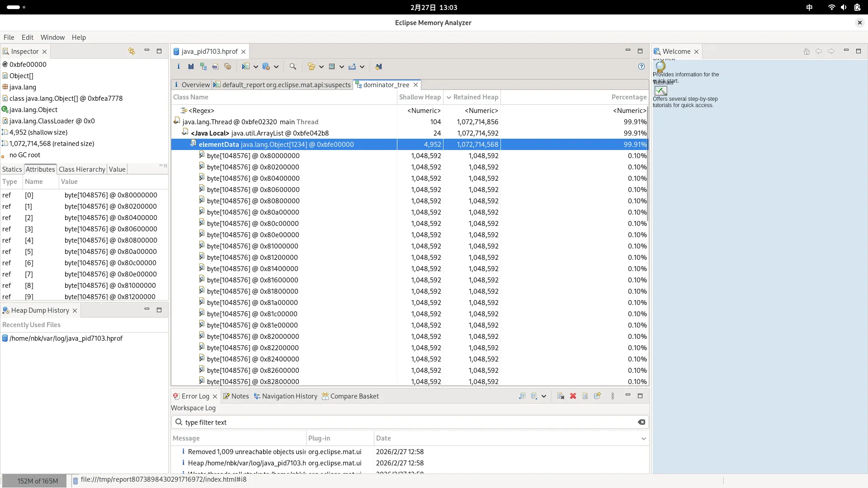Switch to the Class Hierarchy tab

click(x=82, y=169)
